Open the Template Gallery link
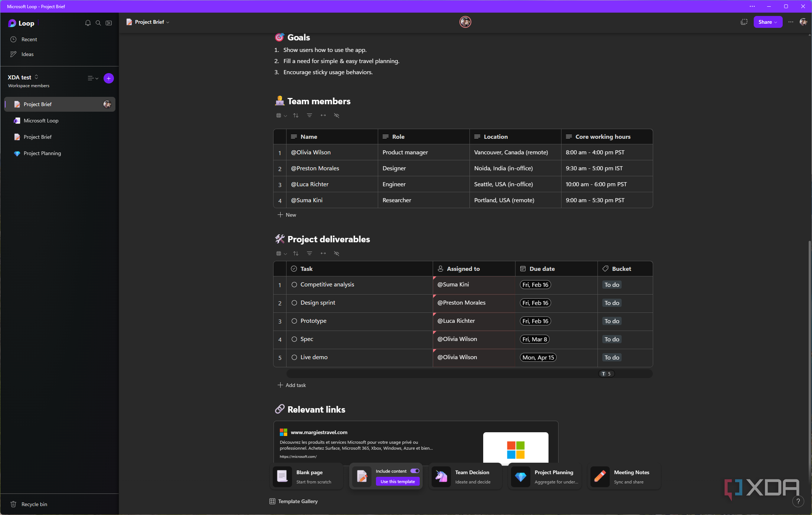Image resolution: width=812 pixels, height=515 pixels. point(298,501)
